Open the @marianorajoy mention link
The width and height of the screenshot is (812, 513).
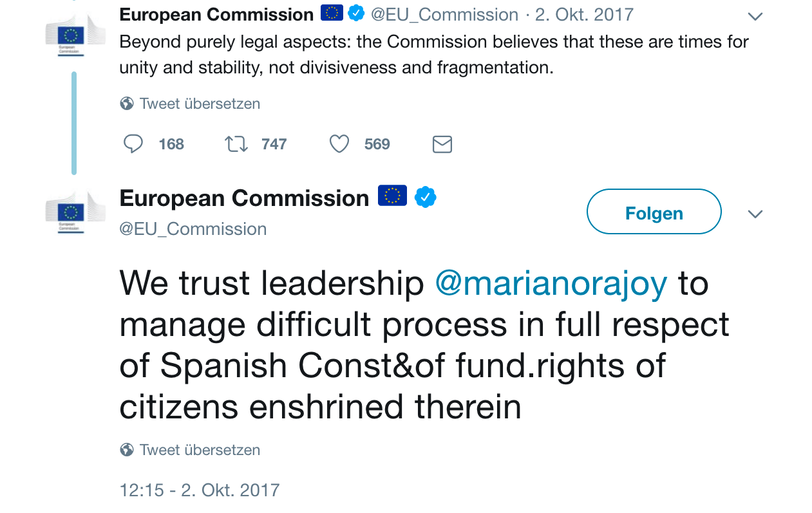click(551, 283)
